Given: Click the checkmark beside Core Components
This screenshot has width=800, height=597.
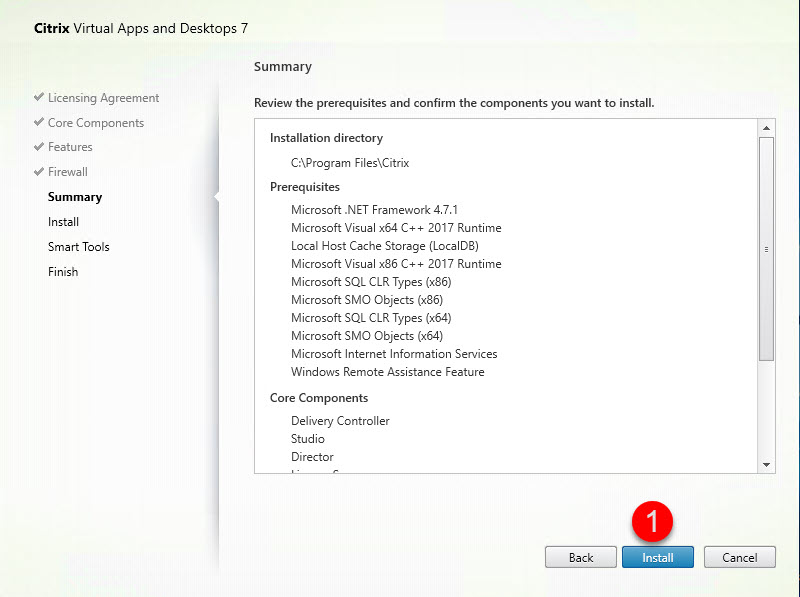Looking at the screenshot, I should click(x=38, y=122).
